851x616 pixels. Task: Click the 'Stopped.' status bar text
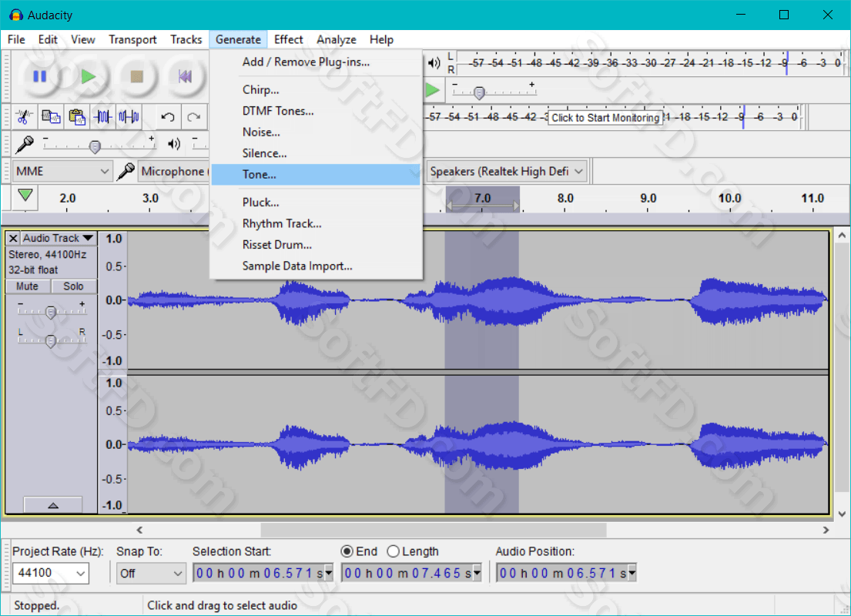point(36,605)
